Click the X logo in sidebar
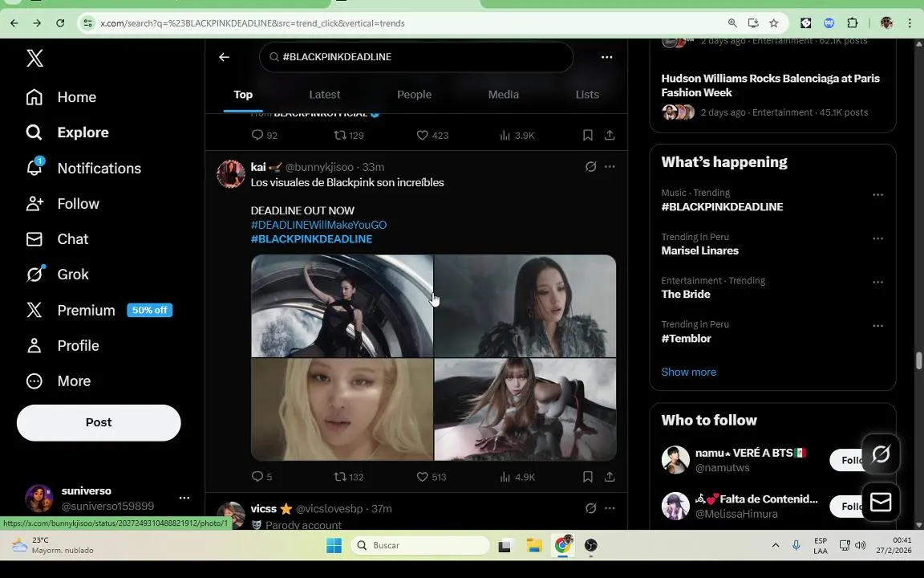Viewport: 924px width, 578px height. [34, 58]
